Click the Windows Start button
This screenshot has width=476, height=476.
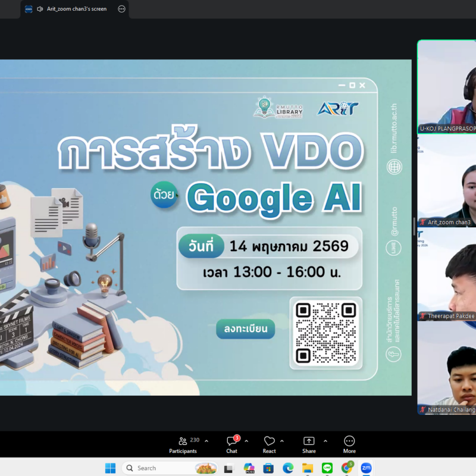(110, 468)
